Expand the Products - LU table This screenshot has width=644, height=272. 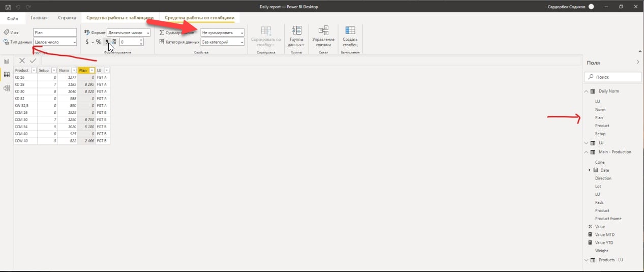tap(586, 260)
